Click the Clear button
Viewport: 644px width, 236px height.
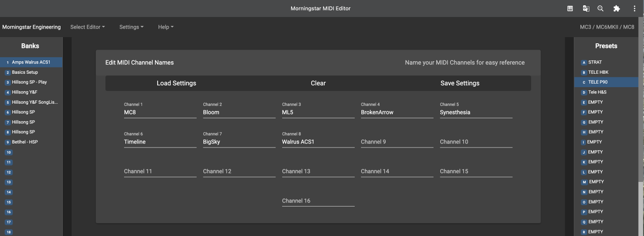click(318, 83)
